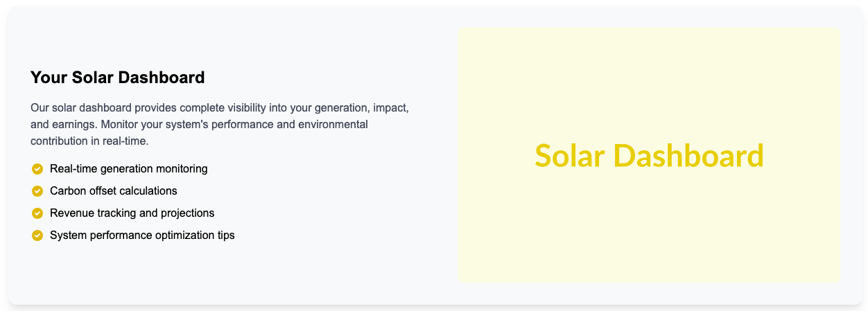Viewport: 868px width, 311px height.
Task: Click the yellow word Solar in the placeholder
Action: [568, 155]
